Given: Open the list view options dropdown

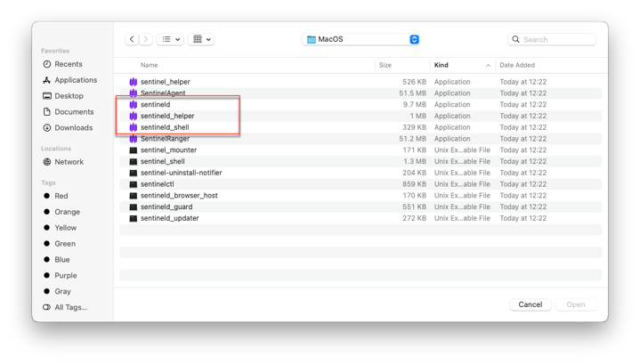Looking at the screenshot, I should point(170,39).
